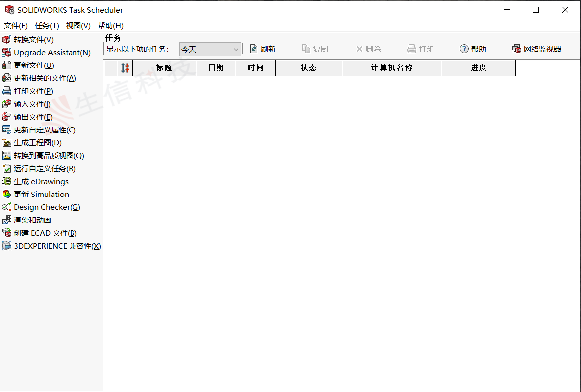This screenshot has width=581, height=392.
Task: Sort by the 计算机名称 column header
Action: (x=392, y=68)
